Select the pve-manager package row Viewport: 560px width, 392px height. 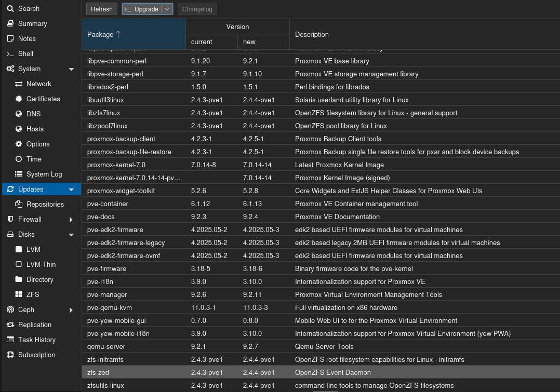(x=321, y=294)
